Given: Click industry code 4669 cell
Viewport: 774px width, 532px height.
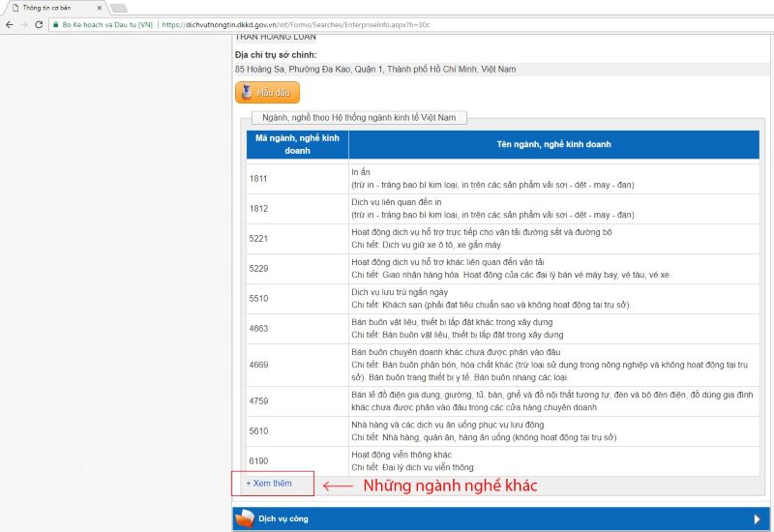Looking at the screenshot, I should pyautogui.click(x=298, y=365).
